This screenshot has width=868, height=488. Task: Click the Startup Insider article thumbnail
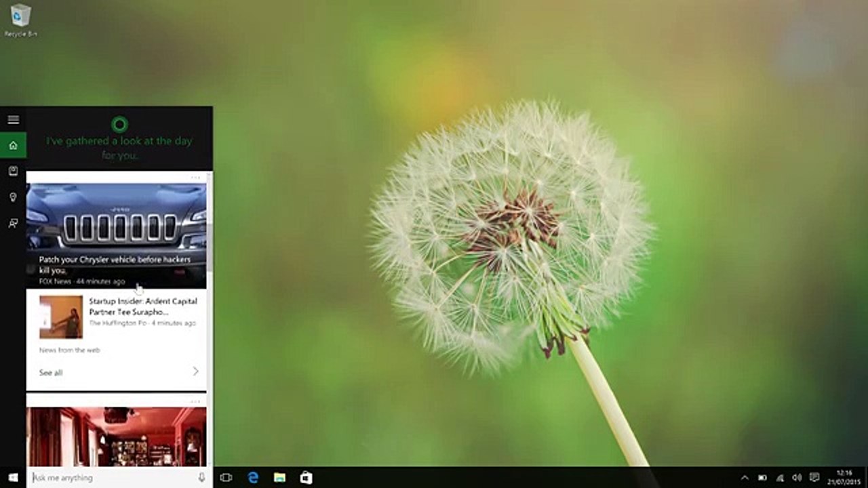click(x=61, y=317)
